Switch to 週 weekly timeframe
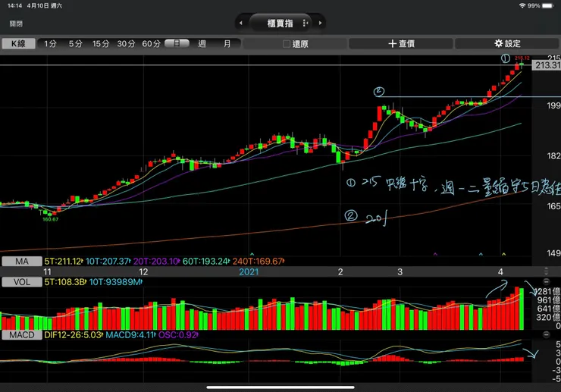 pyautogui.click(x=202, y=44)
